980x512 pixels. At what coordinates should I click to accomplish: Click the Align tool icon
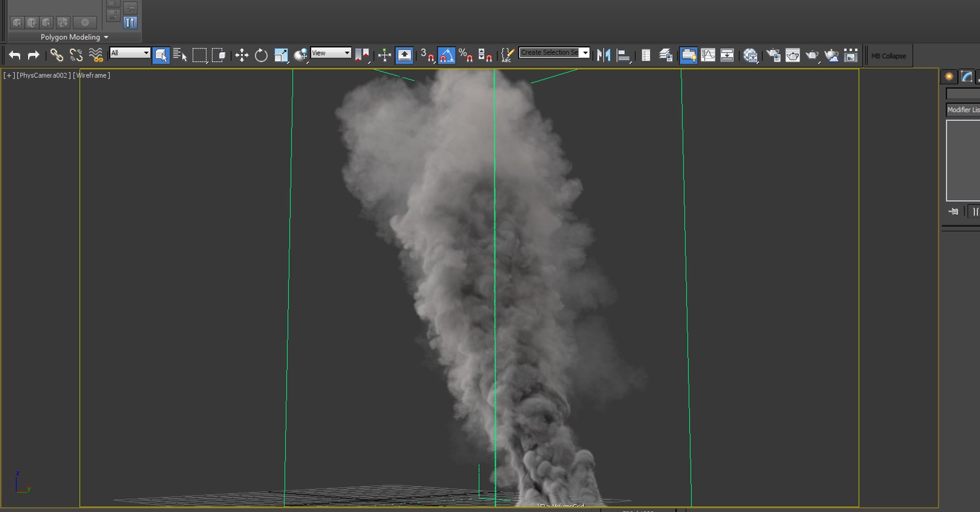click(623, 55)
